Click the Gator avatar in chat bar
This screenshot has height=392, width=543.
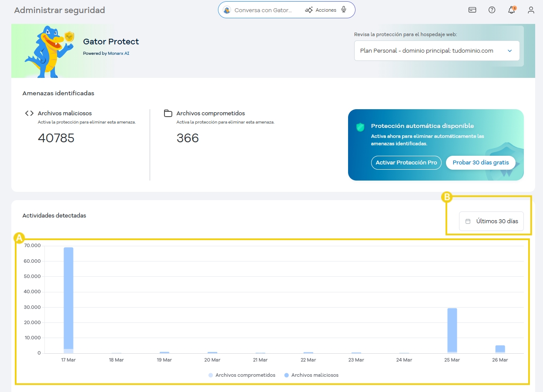tap(227, 10)
